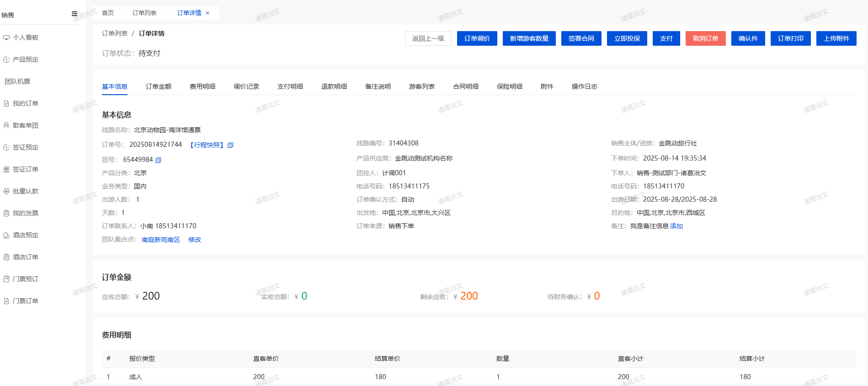Open 酒店预定 in the sidebar
868x386 pixels.
click(26, 235)
